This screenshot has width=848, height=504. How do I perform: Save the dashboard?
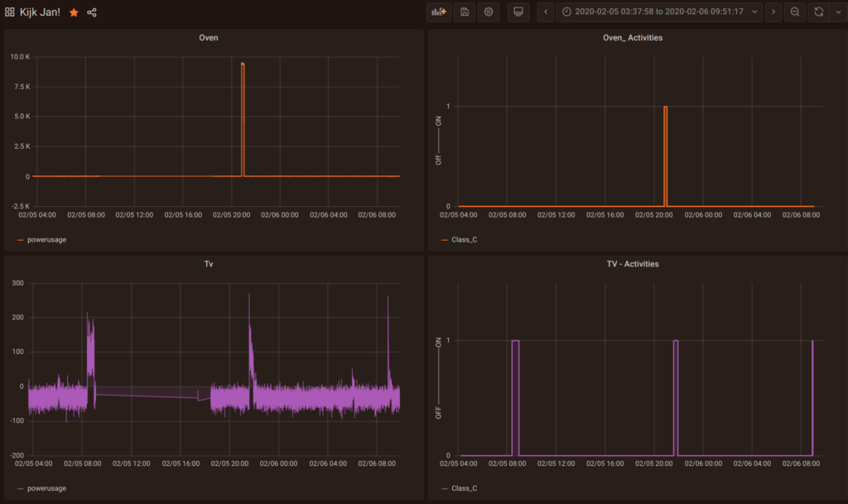click(465, 12)
